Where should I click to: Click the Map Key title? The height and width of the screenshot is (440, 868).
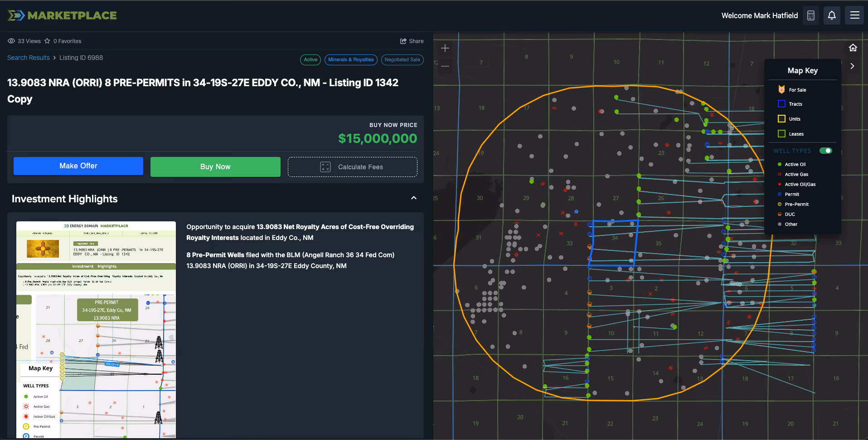[x=802, y=70]
